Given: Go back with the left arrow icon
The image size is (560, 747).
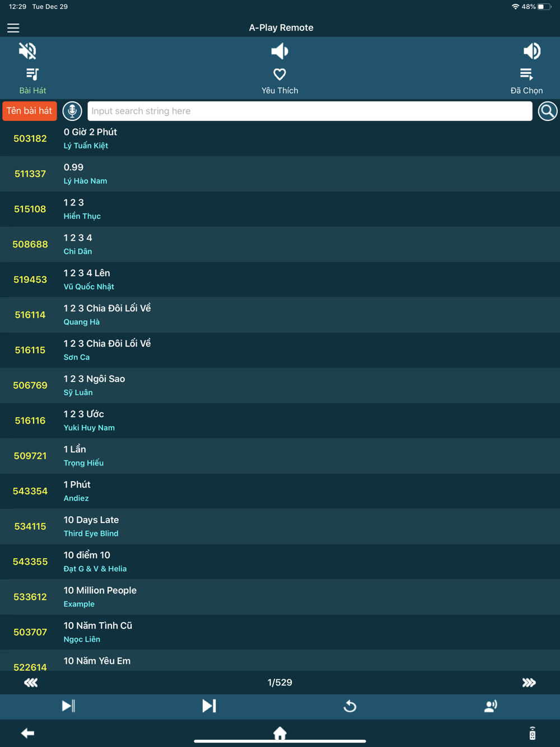Looking at the screenshot, I should pyautogui.click(x=27, y=733).
